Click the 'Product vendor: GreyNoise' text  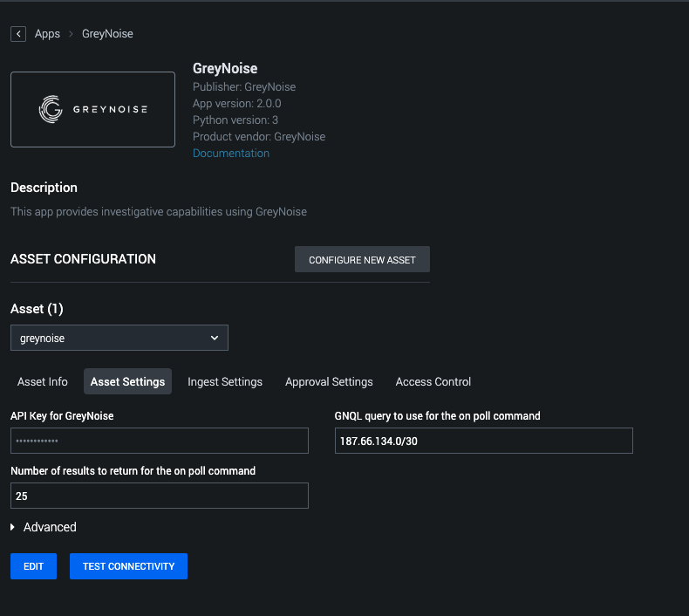tap(259, 137)
